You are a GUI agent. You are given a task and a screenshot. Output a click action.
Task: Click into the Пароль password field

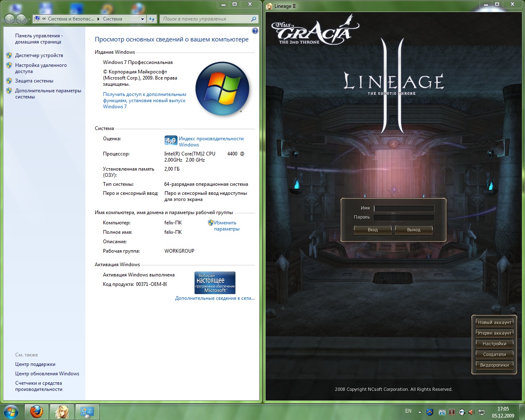(404, 217)
